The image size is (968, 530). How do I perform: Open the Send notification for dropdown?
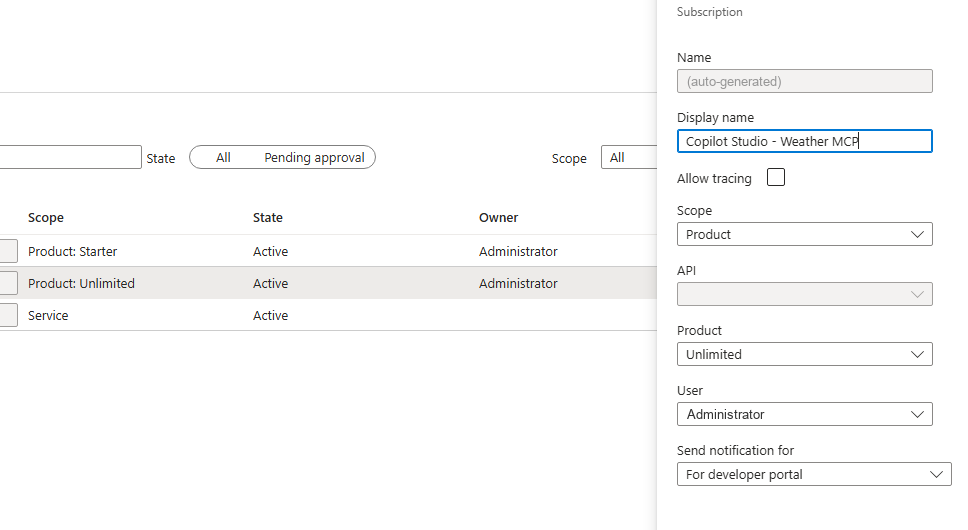(x=814, y=474)
